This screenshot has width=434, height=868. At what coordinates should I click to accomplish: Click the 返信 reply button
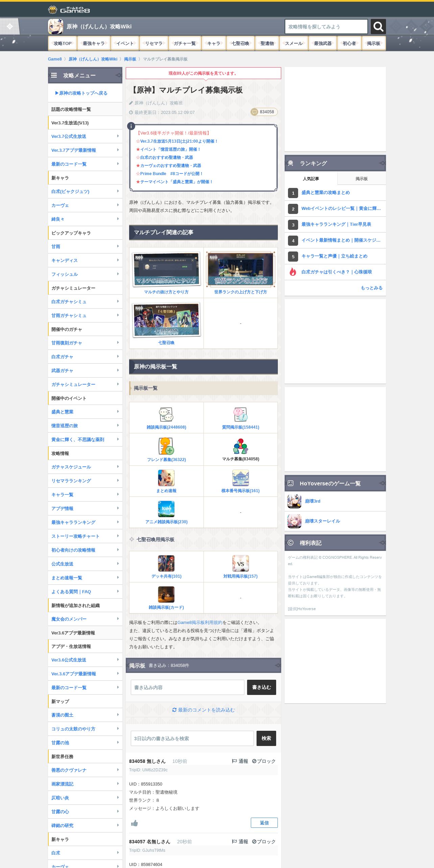tap(264, 823)
